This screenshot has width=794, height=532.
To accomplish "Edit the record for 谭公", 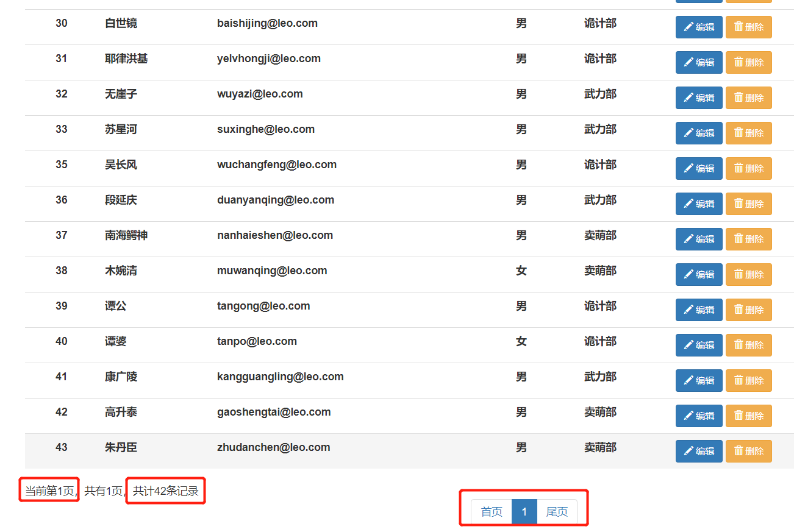I will [699, 310].
